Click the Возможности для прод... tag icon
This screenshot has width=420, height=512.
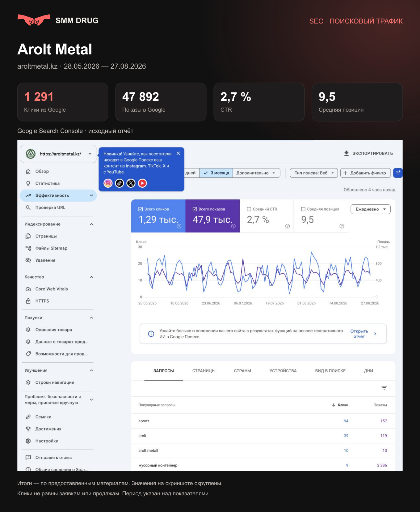(28, 354)
